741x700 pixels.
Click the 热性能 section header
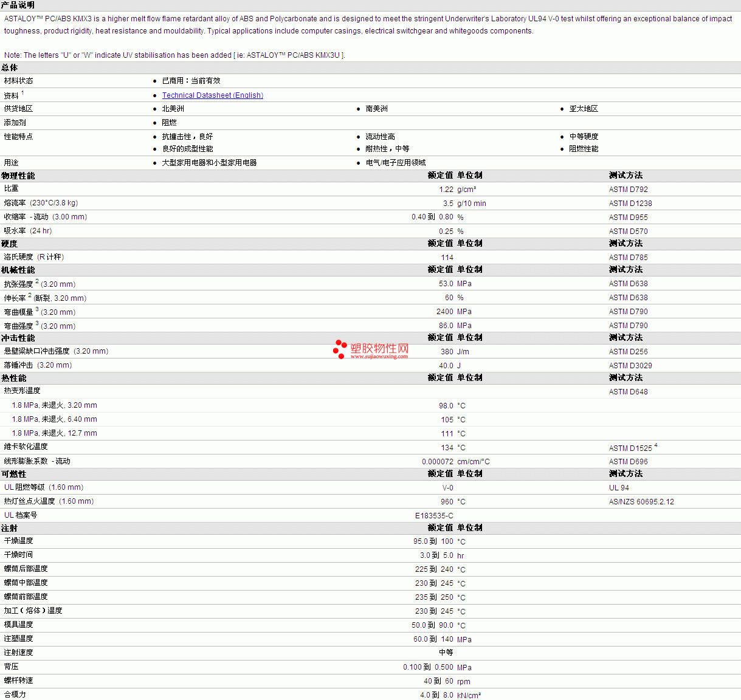(14, 378)
